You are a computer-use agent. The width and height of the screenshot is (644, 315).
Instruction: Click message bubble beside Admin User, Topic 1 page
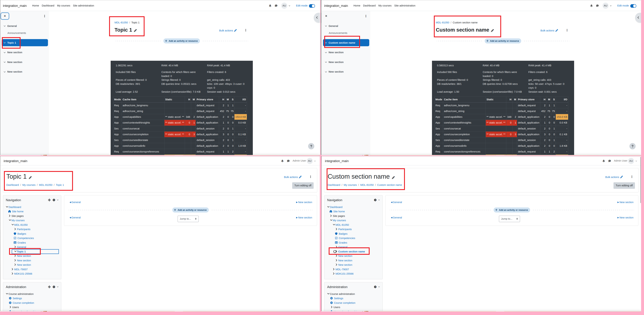[288, 161]
